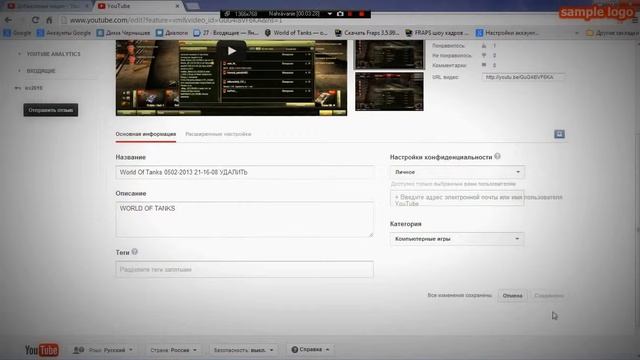Open the FRAPS шоу кадров bookmark
This screenshot has height=360, width=640.
pyautogui.click(x=437, y=33)
